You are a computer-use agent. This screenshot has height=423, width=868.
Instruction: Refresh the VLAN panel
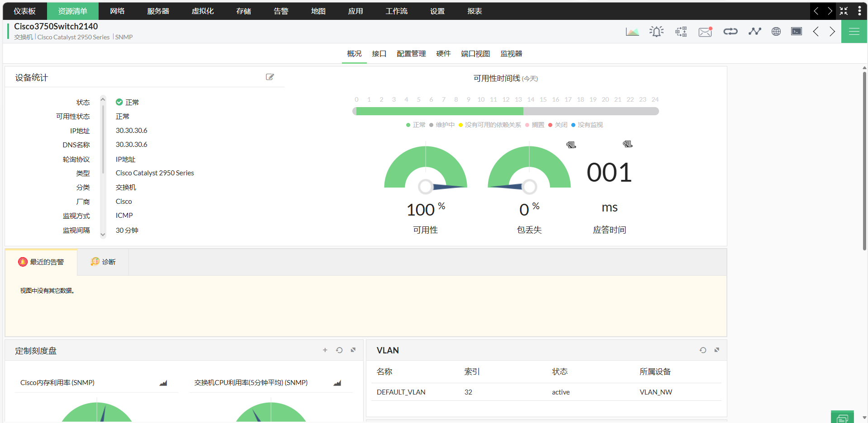[x=702, y=350]
